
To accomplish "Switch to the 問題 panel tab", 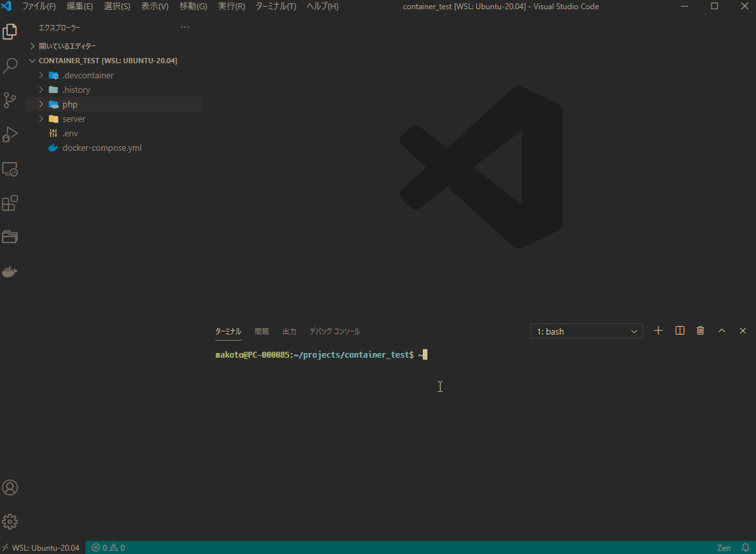I will pos(261,331).
